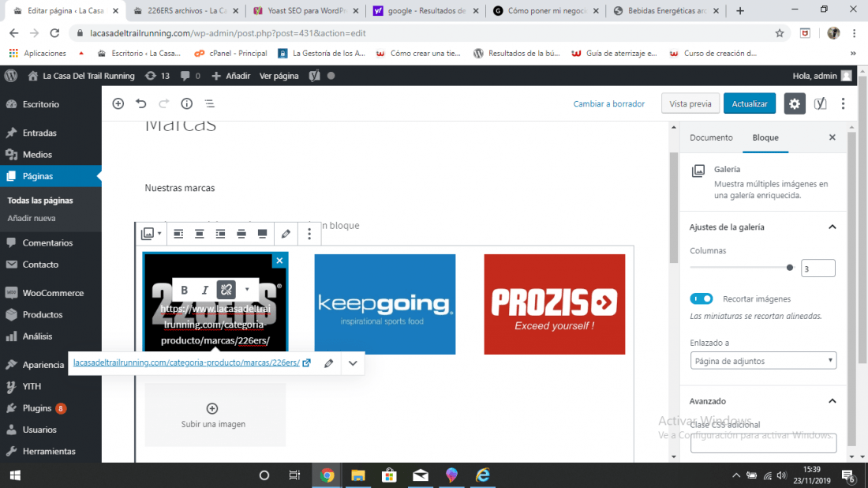Toggle the Recortar imágenes switch
Image resolution: width=868 pixels, height=488 pixels.
coord(702,298)
